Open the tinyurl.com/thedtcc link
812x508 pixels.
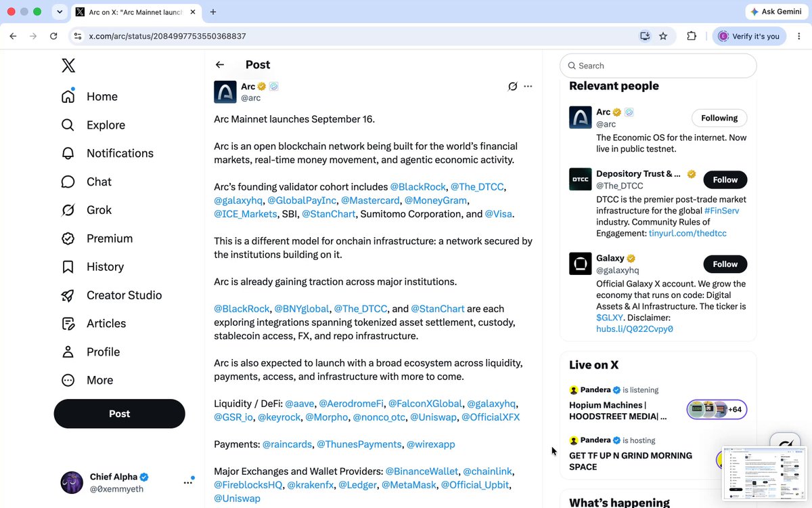[687, 234]
